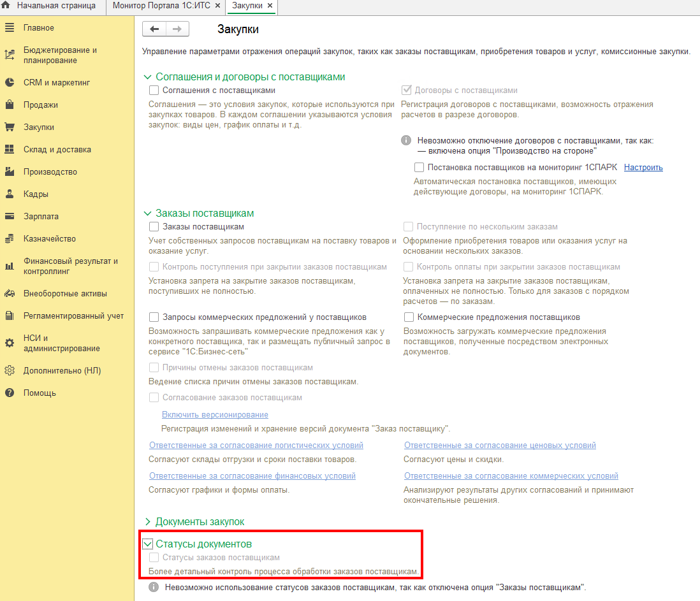Collapse Соглашения и договоры с поставщиками section
The width and height of the screenshot is (700, 601).
coord(147,77)
